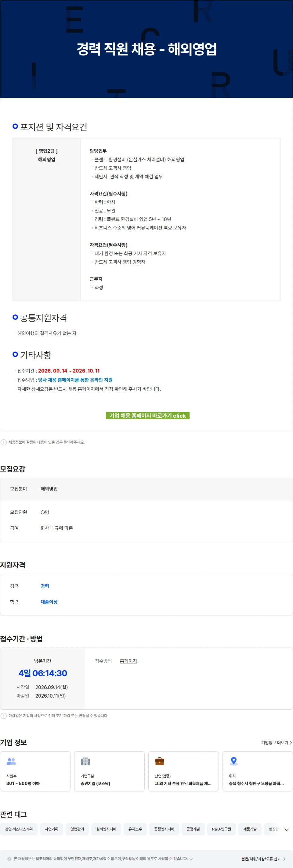Open 기업정보 더보기 link
This screenshot has height=868, width=293.
click(277, 742)
